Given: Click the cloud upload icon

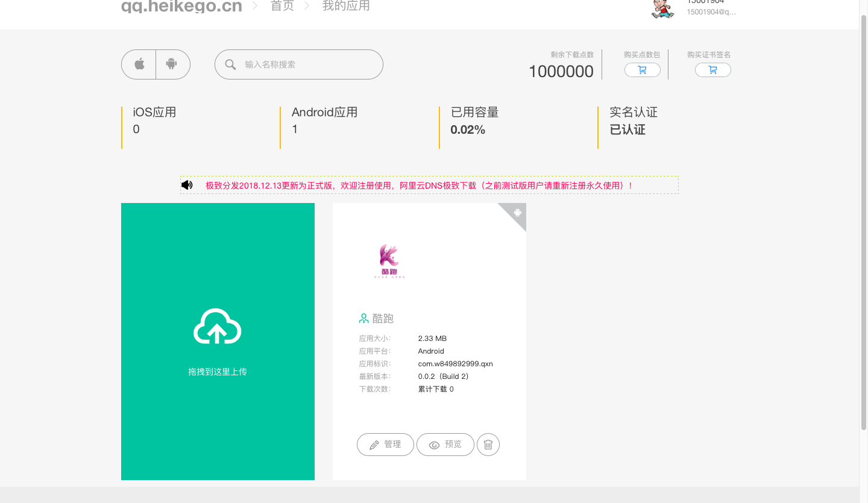Looking at the screenshot, I should point(218,326).
